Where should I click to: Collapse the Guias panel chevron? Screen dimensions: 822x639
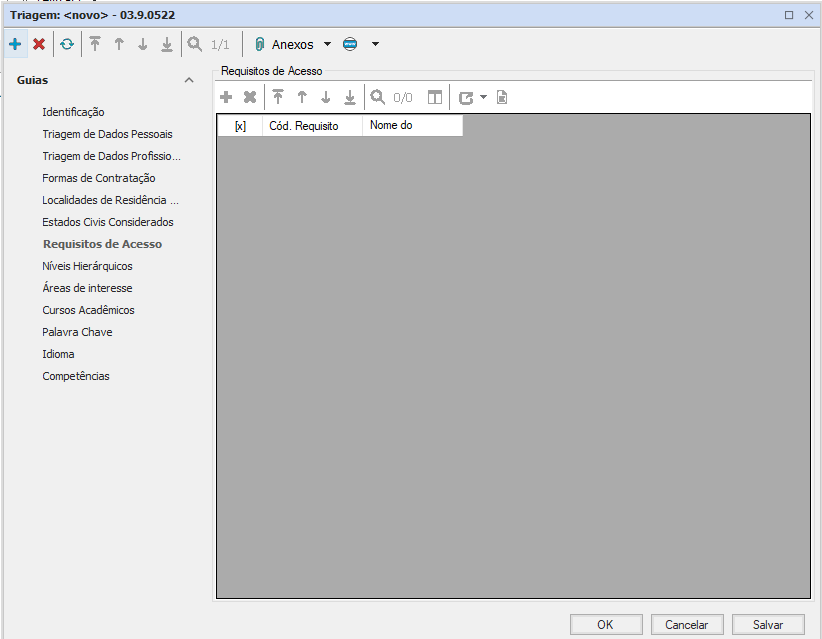189,80
